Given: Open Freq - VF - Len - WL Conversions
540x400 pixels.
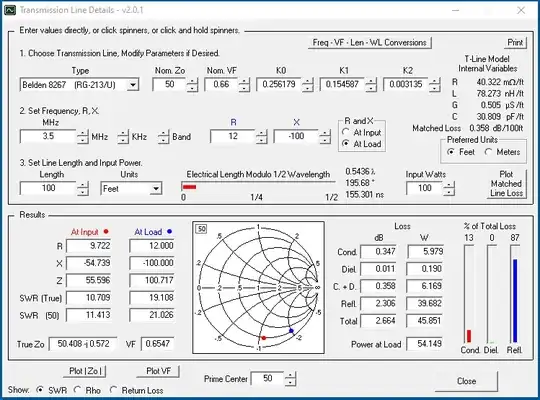Looking at the screenshot, I should tap(370, 43).
